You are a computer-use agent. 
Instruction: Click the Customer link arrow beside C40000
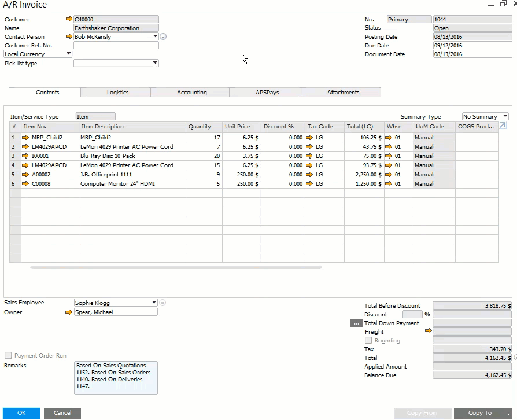[69, 19]
